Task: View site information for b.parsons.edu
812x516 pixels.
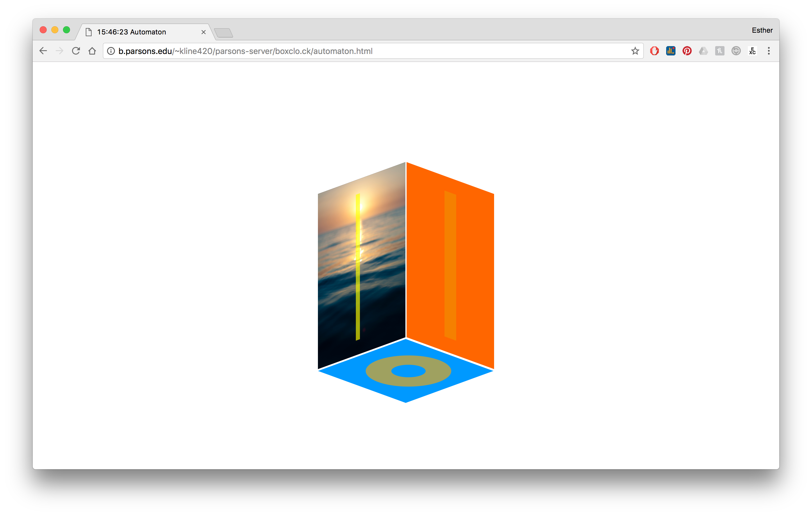Action: 111,51
